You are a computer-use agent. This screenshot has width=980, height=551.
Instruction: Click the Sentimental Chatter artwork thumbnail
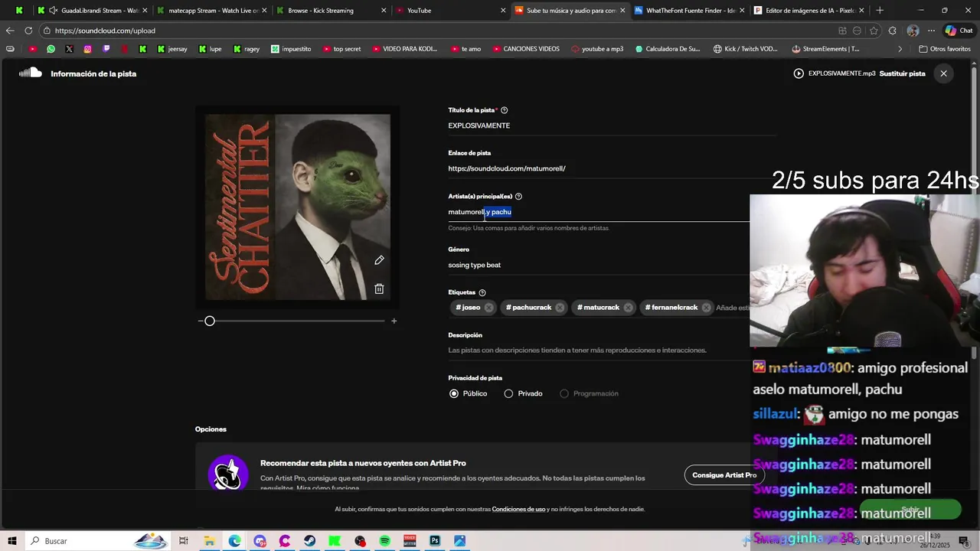(298, 207)
